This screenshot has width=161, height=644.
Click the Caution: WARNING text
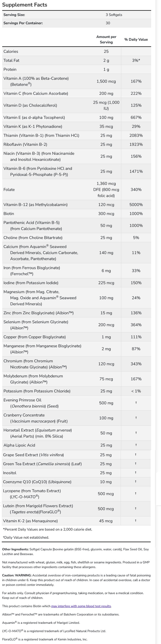pos(17,575)
